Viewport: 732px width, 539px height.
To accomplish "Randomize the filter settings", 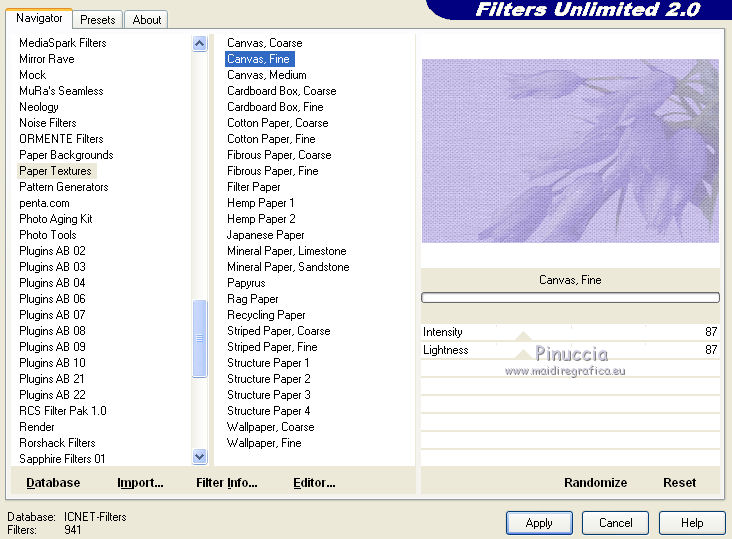I will pyautogui.click(x=595, y=483).
